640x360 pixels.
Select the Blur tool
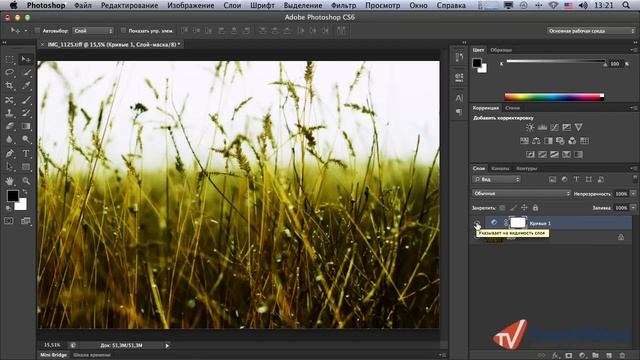[x=10, y=140]
